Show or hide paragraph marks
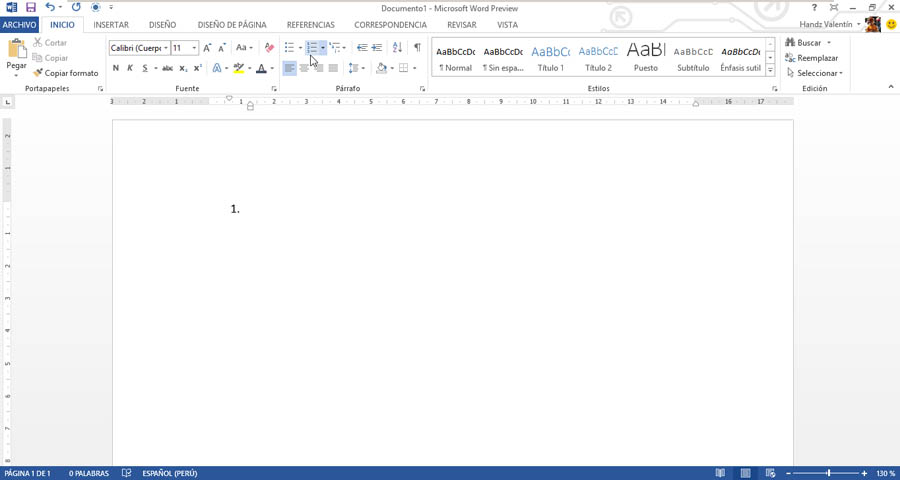The height and width of the screenshot is (480, 900). click(417, 48)
